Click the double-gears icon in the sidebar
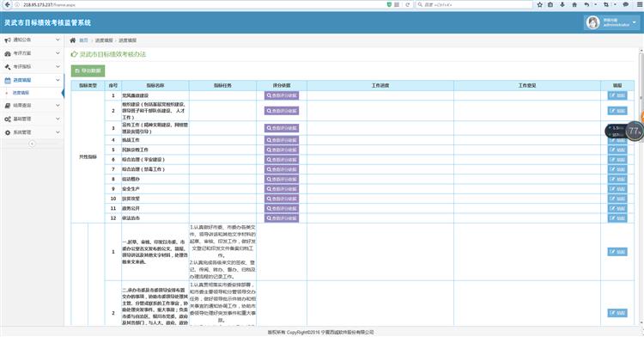644x337 pixels. 8,119
